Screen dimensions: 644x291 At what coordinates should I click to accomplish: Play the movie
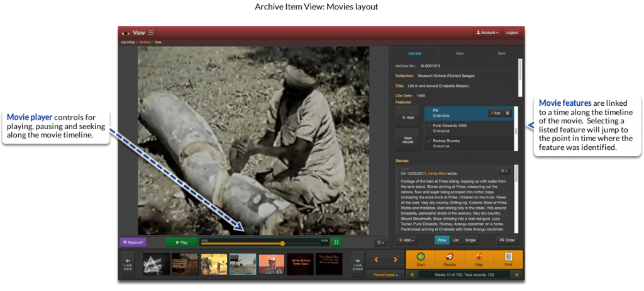[x=182, y=243]
